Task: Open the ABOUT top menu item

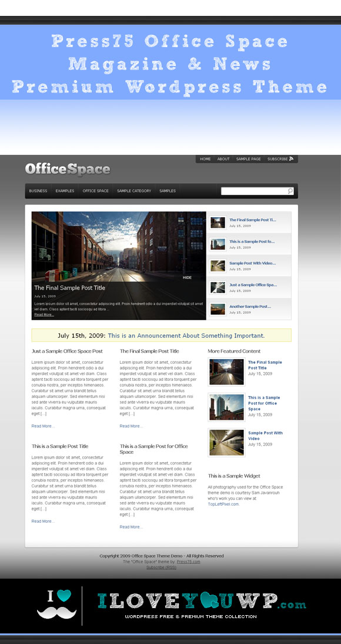Action: (x=223, y=159)
